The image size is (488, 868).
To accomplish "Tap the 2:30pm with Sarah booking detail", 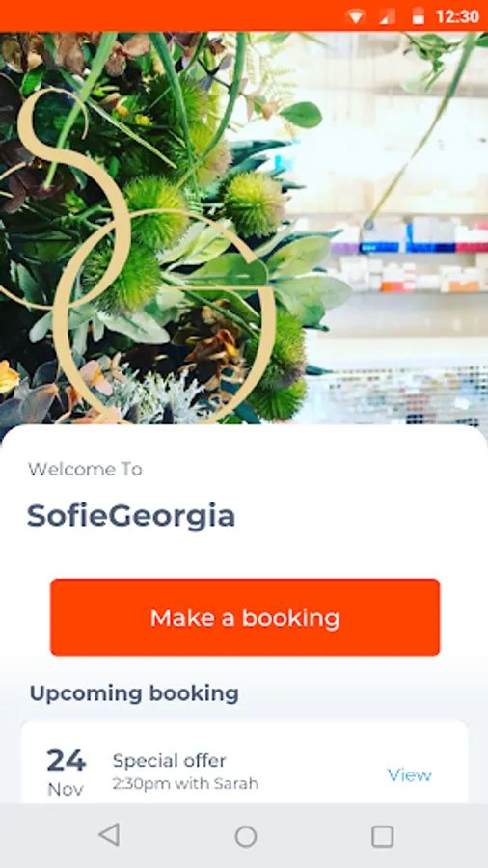I will click(x=185, y=784).
